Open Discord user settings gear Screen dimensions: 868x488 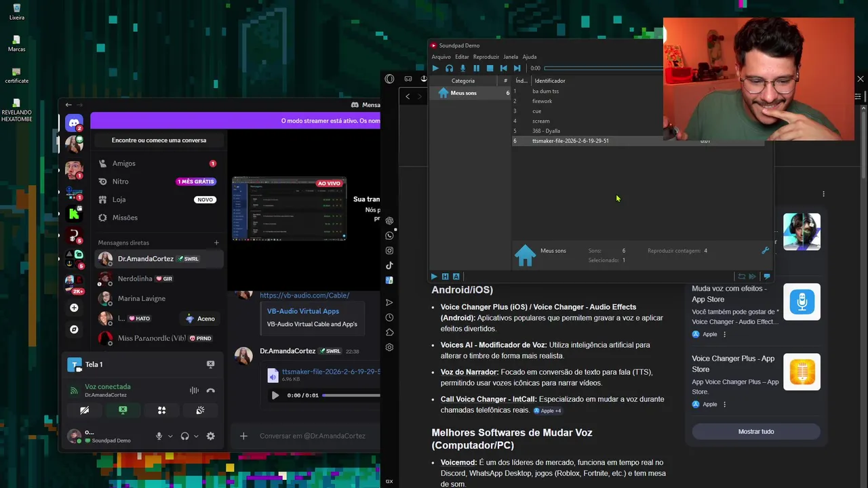211,436
